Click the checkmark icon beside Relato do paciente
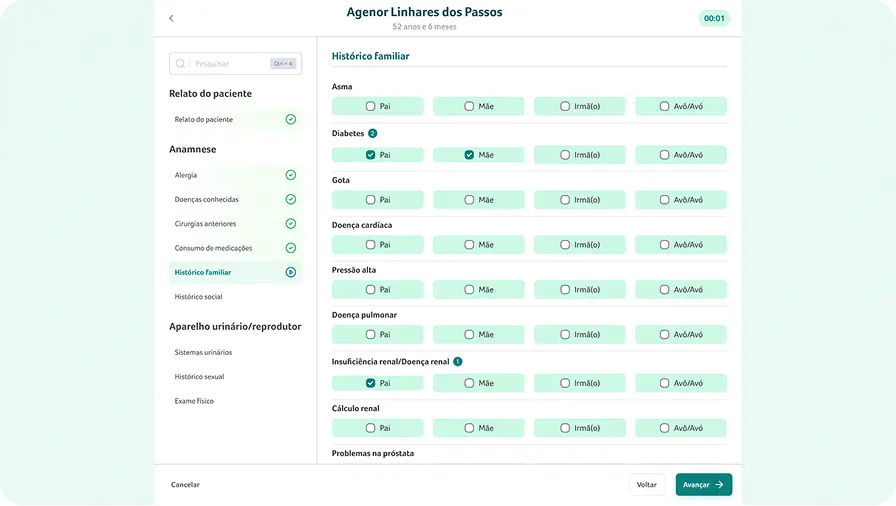 coord(290,119)
